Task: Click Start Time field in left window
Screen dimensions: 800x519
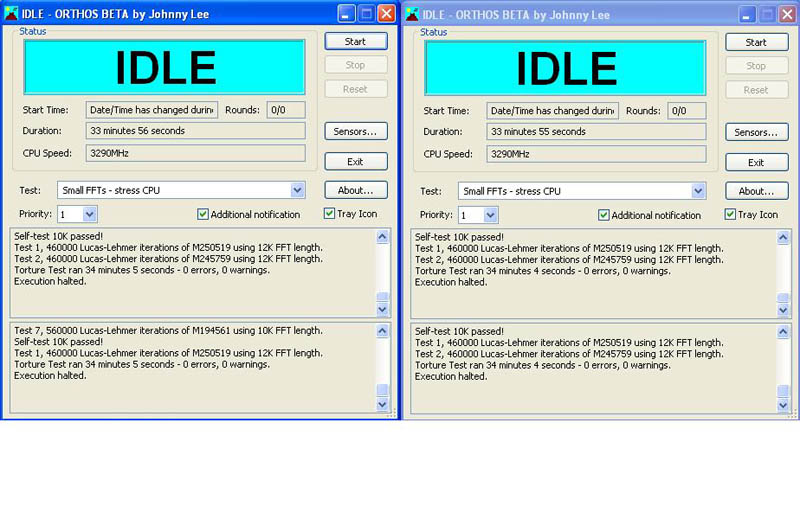Action: point(152,110)
